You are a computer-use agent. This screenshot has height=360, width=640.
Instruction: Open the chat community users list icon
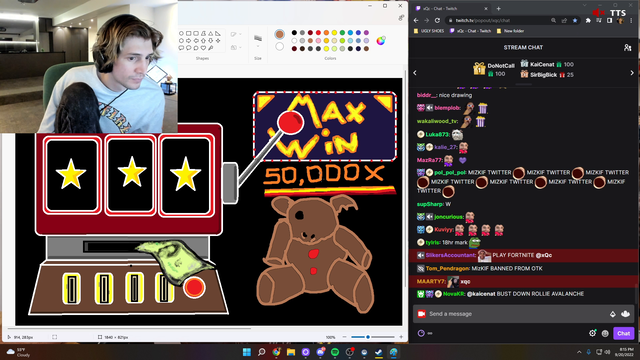click(x=627, y=48)
